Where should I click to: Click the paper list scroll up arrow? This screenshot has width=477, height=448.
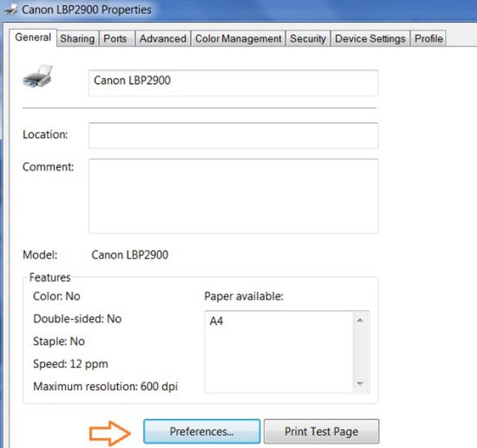[x=360, y=320]
